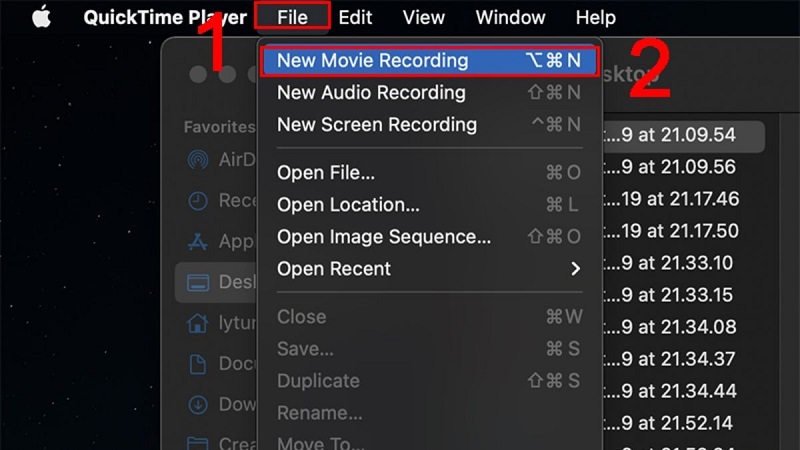
Task: Choose New Screen Recording
Action: click(376, 124)
